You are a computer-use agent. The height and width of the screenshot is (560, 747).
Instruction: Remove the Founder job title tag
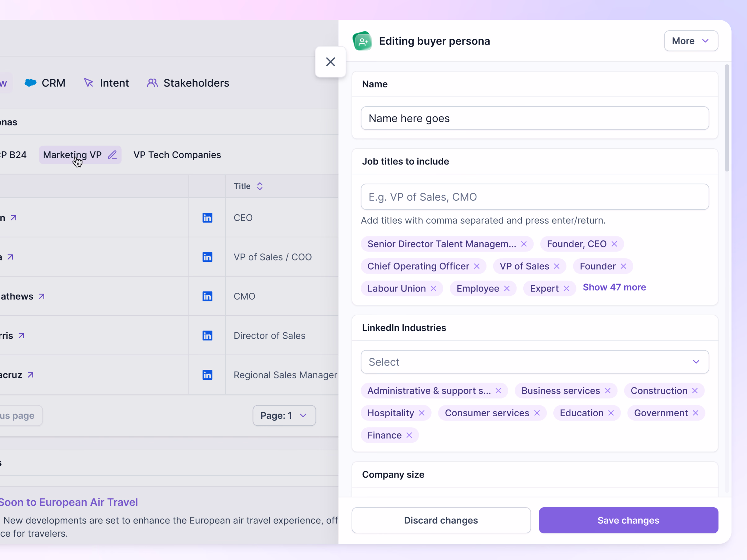pyautogui.click(x=624, y=266)
